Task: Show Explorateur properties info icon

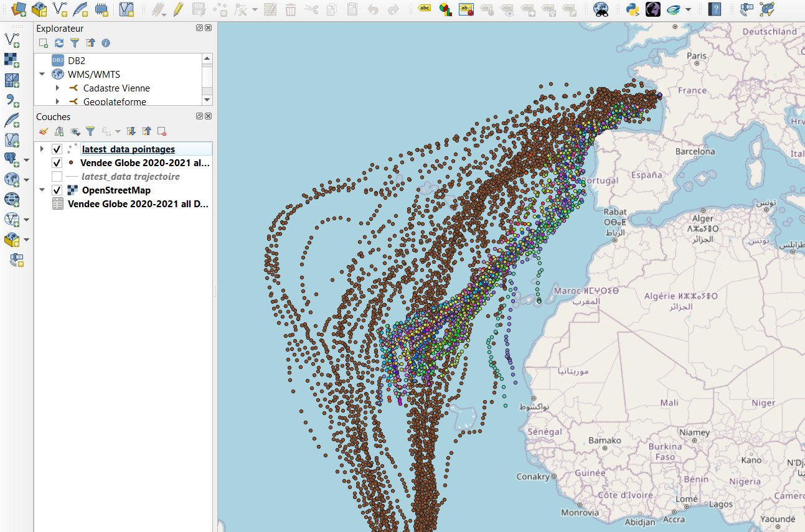Action: [x=106, y=43]
